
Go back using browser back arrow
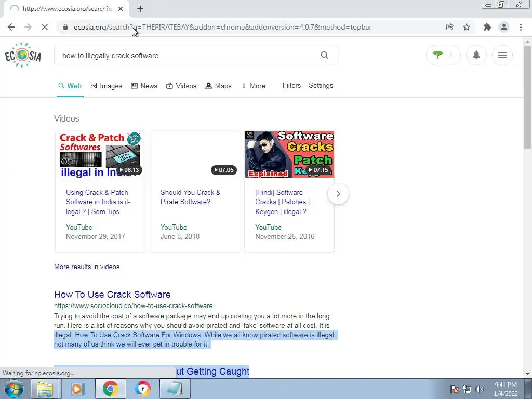(x=11, y=27)
